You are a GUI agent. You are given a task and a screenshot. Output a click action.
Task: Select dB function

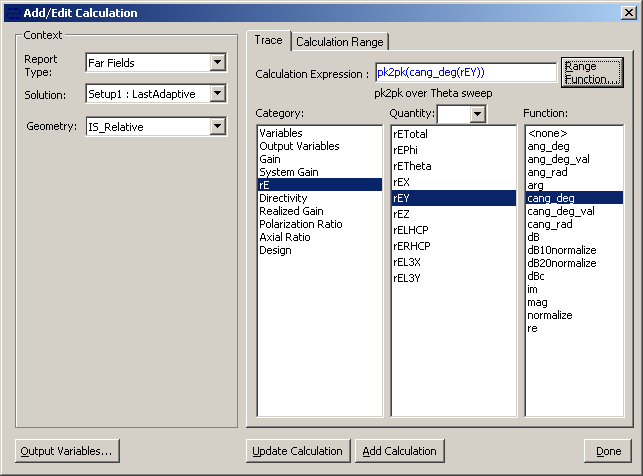coord(575,237)
